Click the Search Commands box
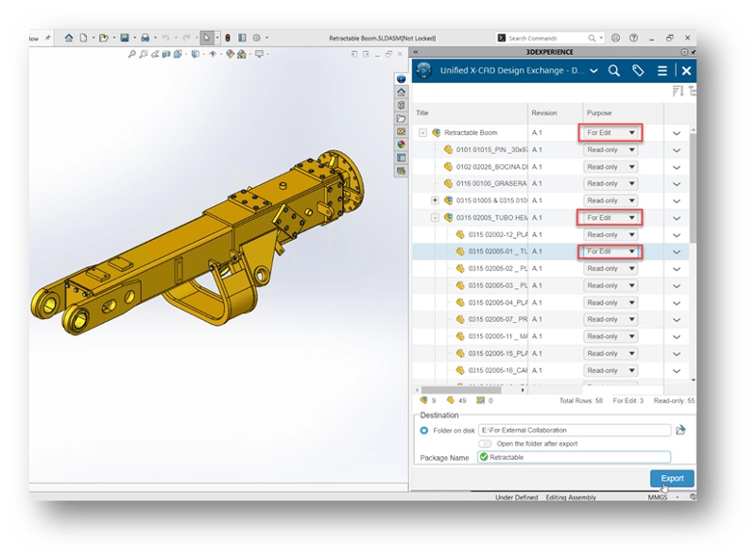Screen dimensions: 756x560 (x=550, y=38)
